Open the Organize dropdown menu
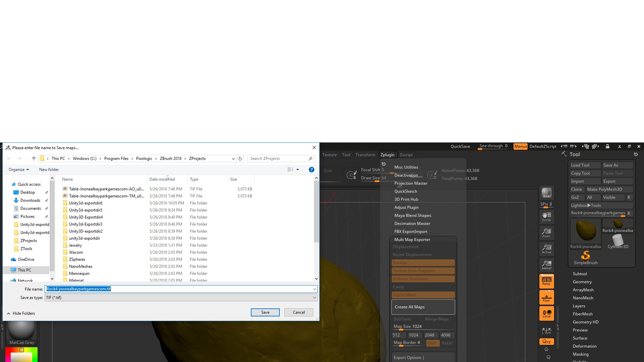This screenshot has width=644, height=362. [19, 170]
